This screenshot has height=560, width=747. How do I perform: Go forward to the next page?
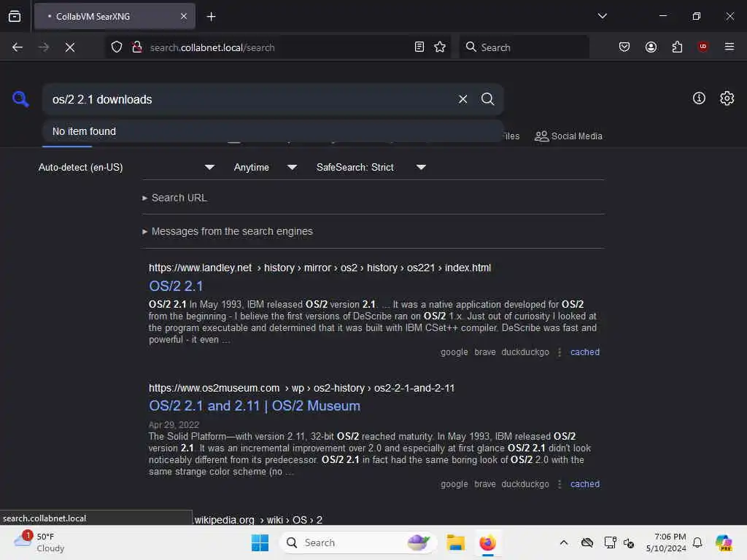coord(43,47)
